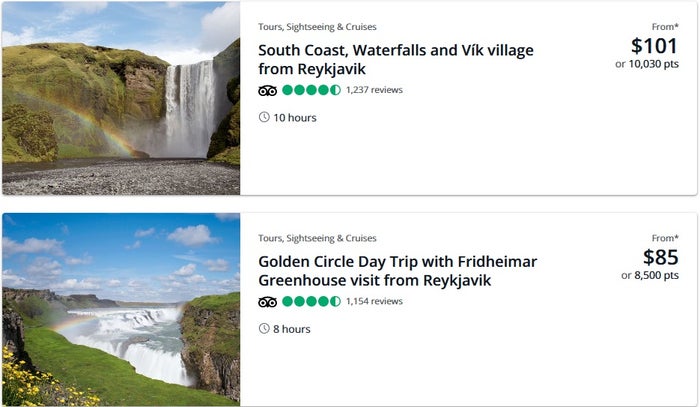Viewport: 700px width, 407px height.
Task: View the 1,237 reviews link
Action: [x=374, y=90]
